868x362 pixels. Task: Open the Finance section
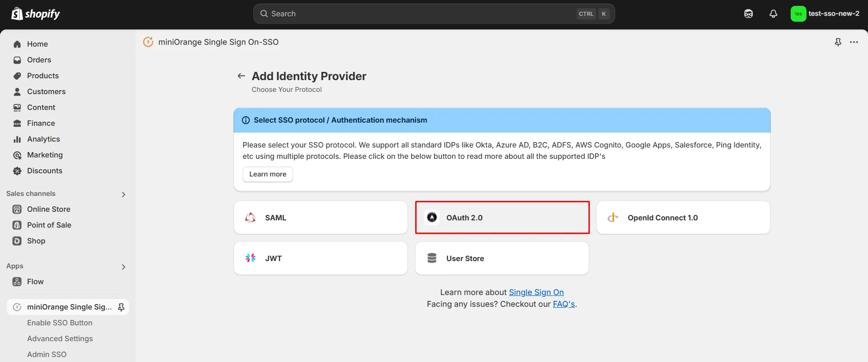pos(41,124)
